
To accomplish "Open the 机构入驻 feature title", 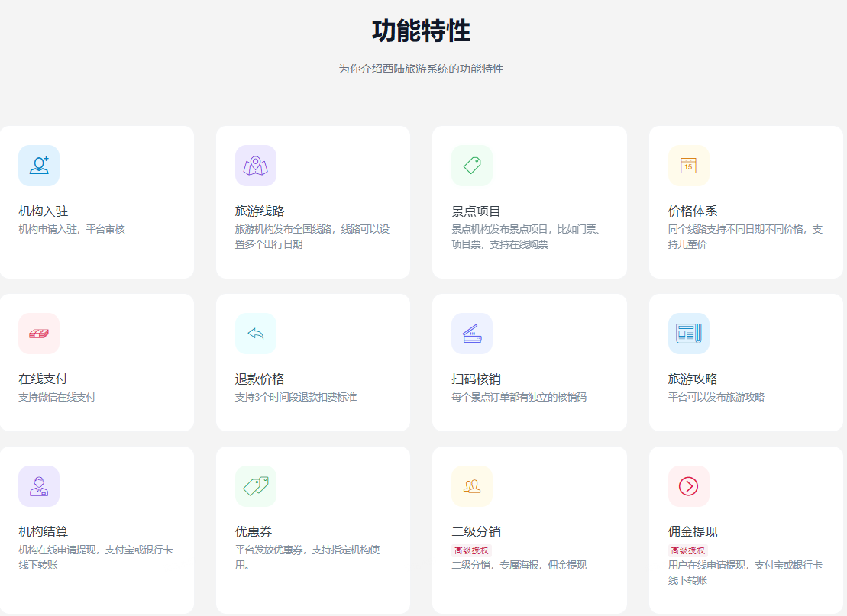I will click(x=44, y=211).
